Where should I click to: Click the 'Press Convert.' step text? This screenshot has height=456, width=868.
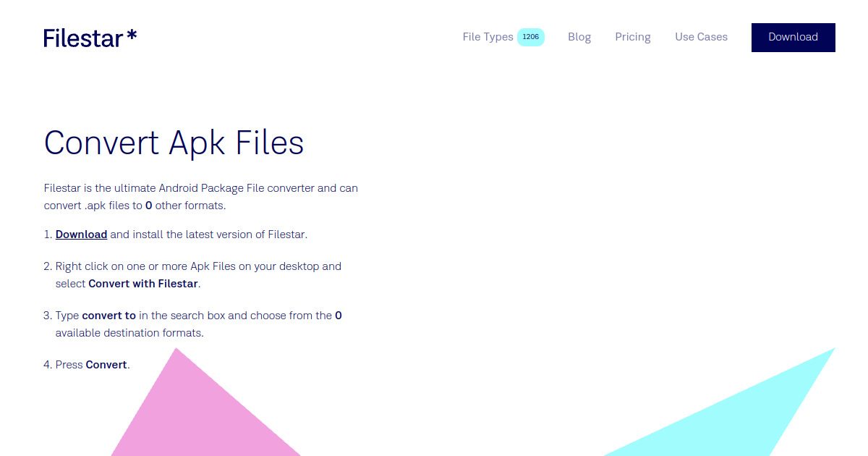click(x=93, y=365)
